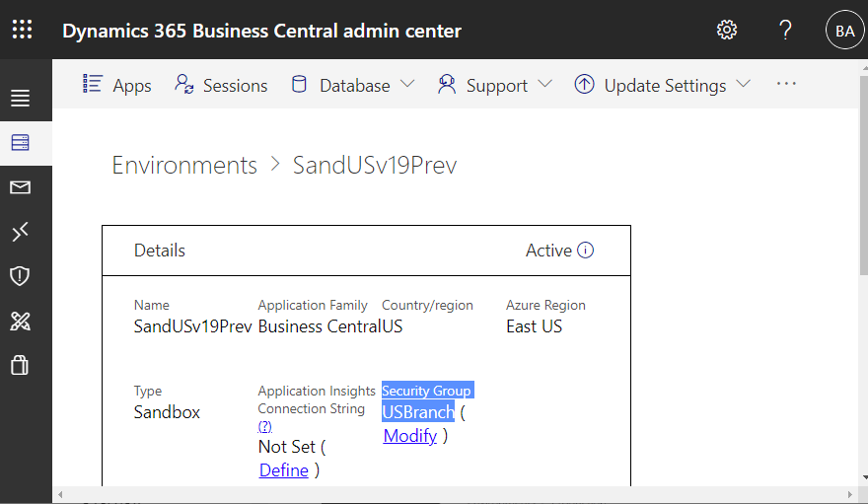This screenshot has width=868, height=504.
Task: Click the Define connection string link
Action: 283,470
